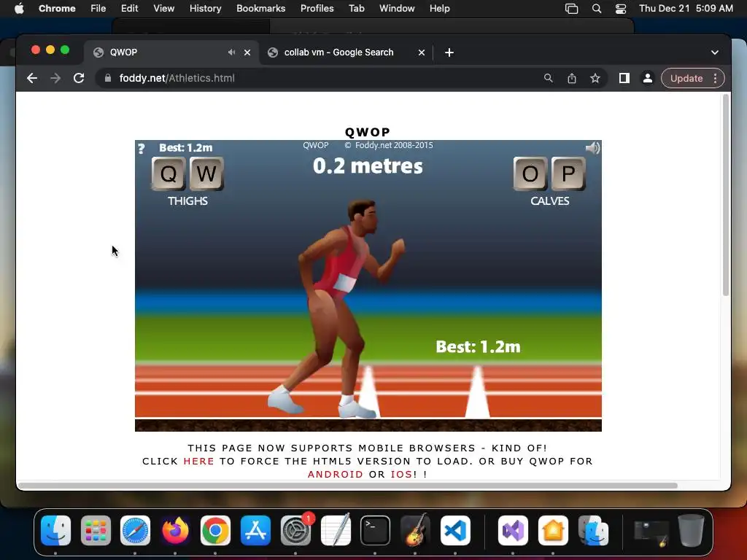Reload the QWOP page

79,78
